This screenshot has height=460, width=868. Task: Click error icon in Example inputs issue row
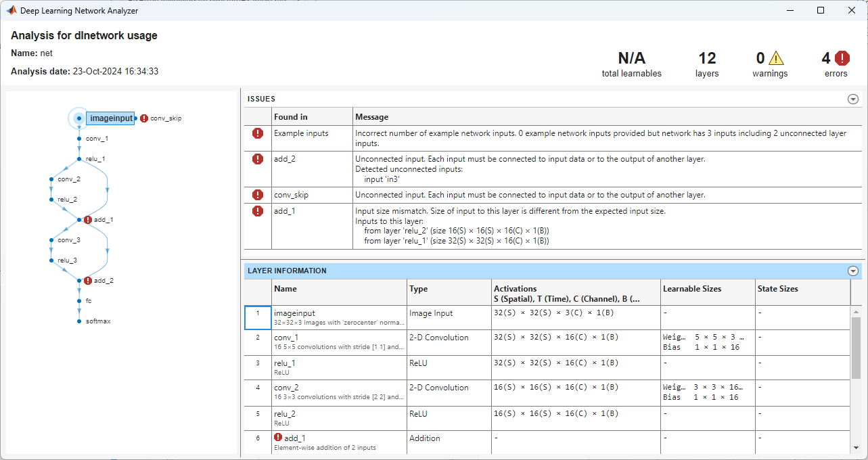tap(258, 134)
